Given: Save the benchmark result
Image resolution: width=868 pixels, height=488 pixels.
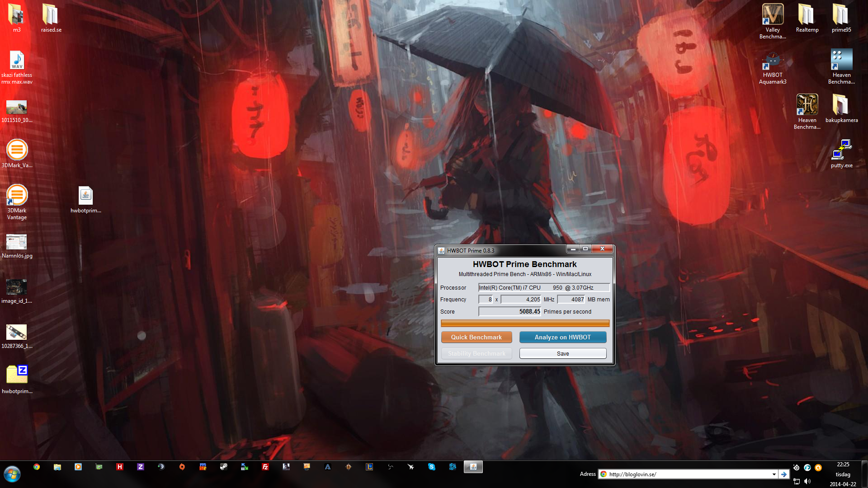Looking at the screenshot, I should 563,353.
